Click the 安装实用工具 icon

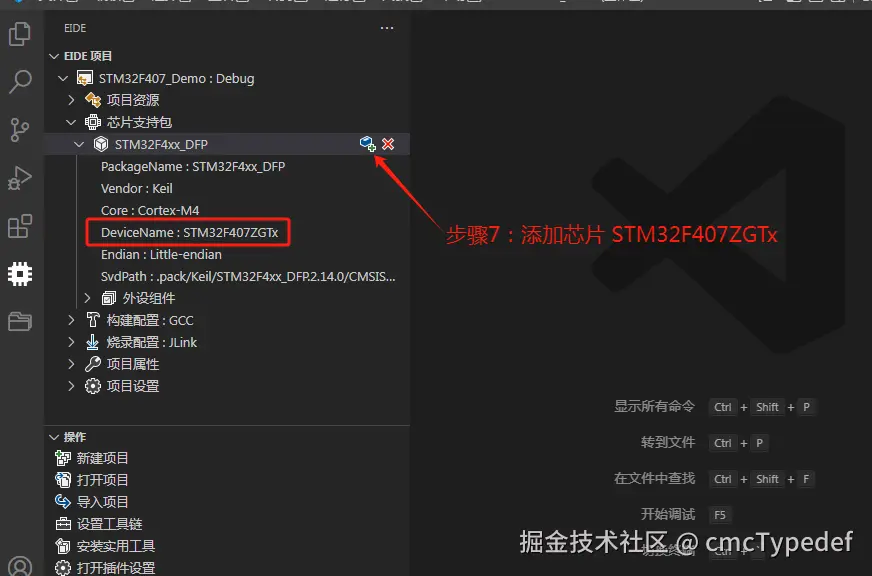click(x=63, y=546)
